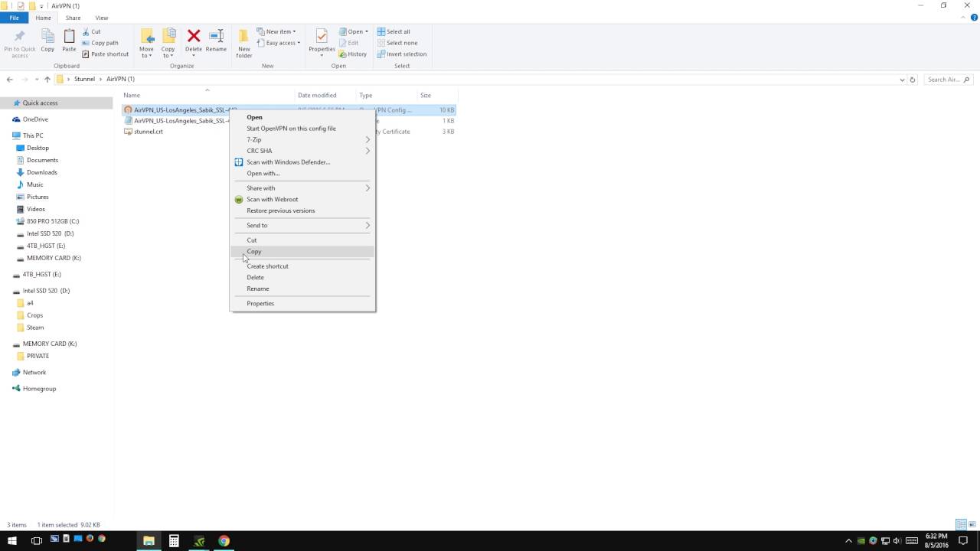Open the Crops folder in sidebar

34,315
